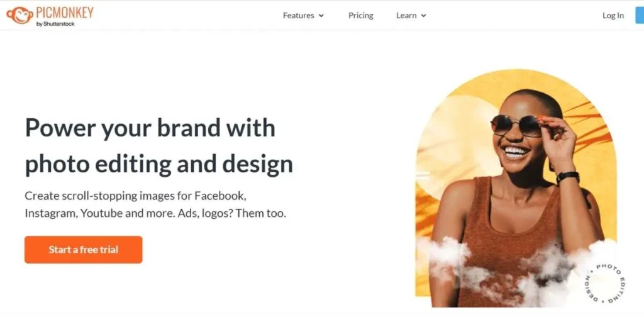Click the black wristwatch on woman's wrist
Viewport: 644px width, 322px height.
[x=568, y=177]
